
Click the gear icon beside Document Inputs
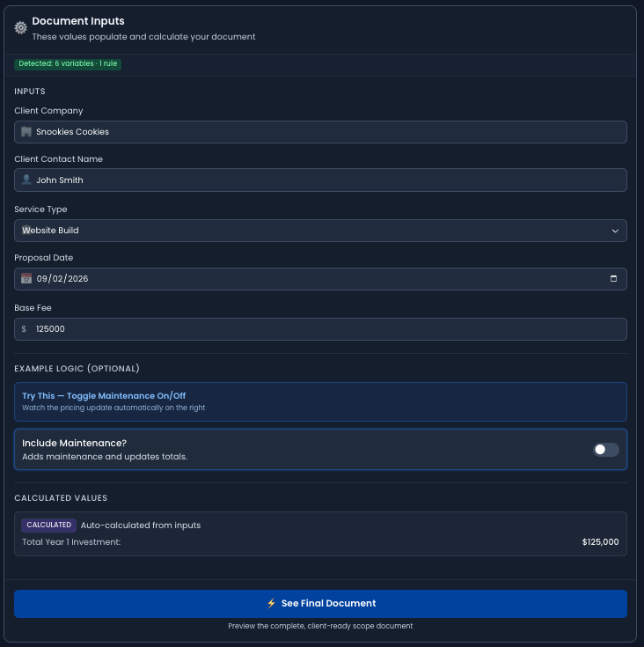click(x=21, y=28)
